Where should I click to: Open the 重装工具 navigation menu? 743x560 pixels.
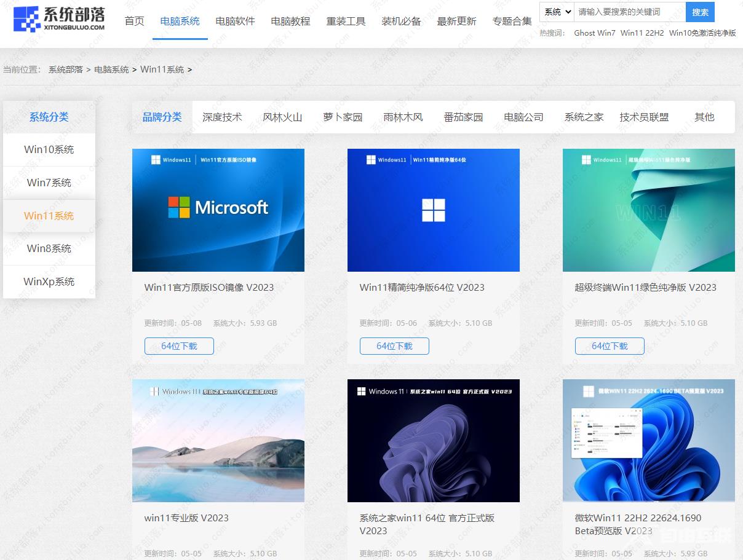point(346,20)
